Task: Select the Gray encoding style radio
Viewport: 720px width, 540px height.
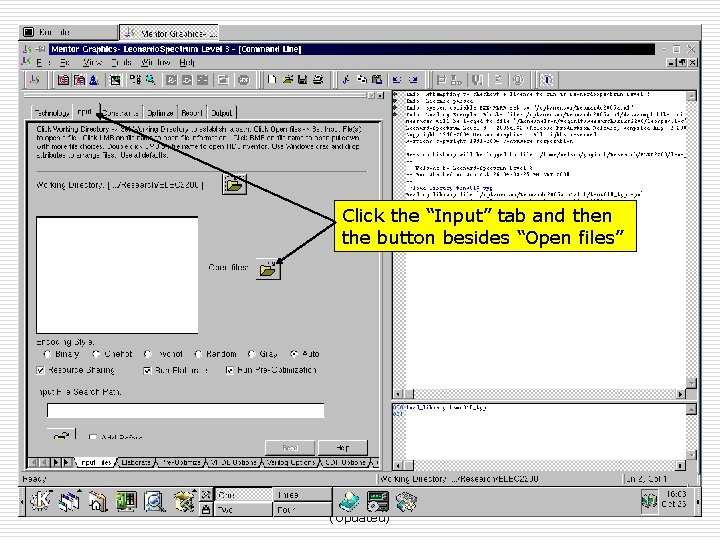Action: click(251, 354)
